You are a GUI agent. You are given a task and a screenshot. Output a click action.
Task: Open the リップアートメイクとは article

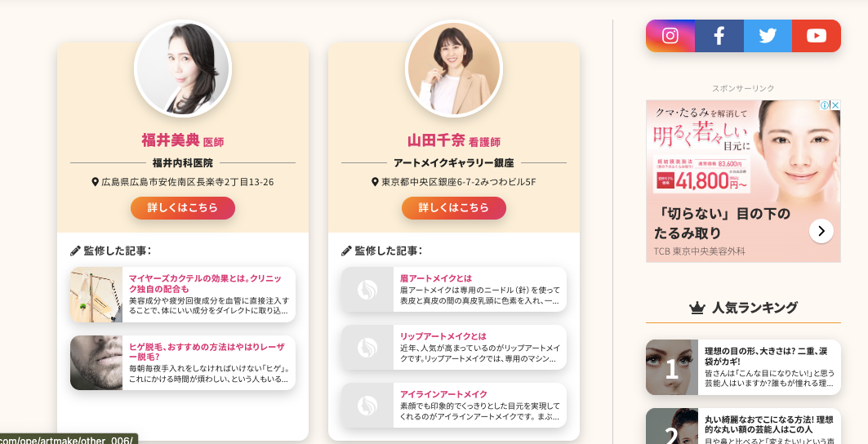(x=454, y=347)
